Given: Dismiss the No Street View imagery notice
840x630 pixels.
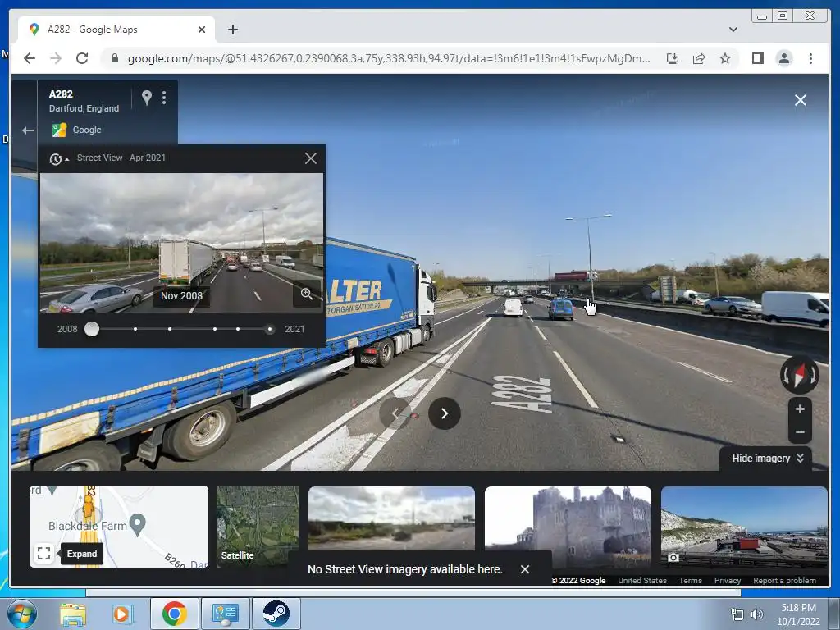Looking at the screenshot, I should (x=525, y=569).
